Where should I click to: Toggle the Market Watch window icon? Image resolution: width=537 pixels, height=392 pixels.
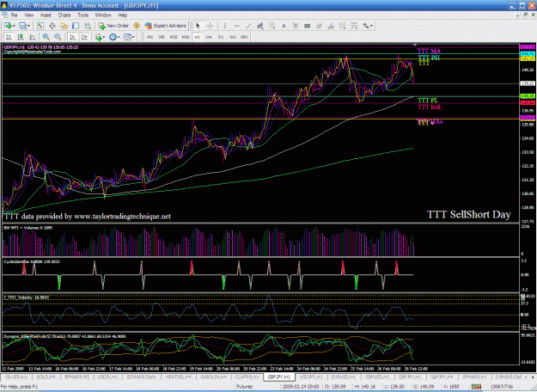[40, 26]
